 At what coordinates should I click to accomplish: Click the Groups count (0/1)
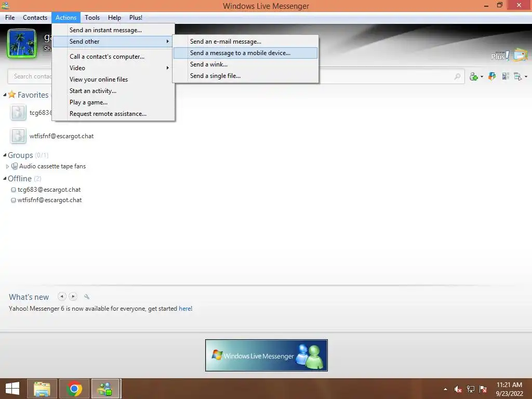click(x=42, y=155)
